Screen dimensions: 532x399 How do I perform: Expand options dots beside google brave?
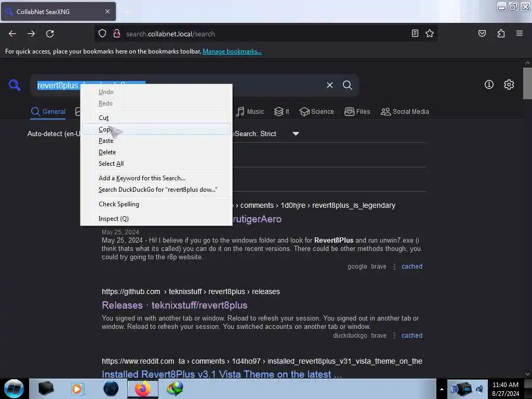394,267
